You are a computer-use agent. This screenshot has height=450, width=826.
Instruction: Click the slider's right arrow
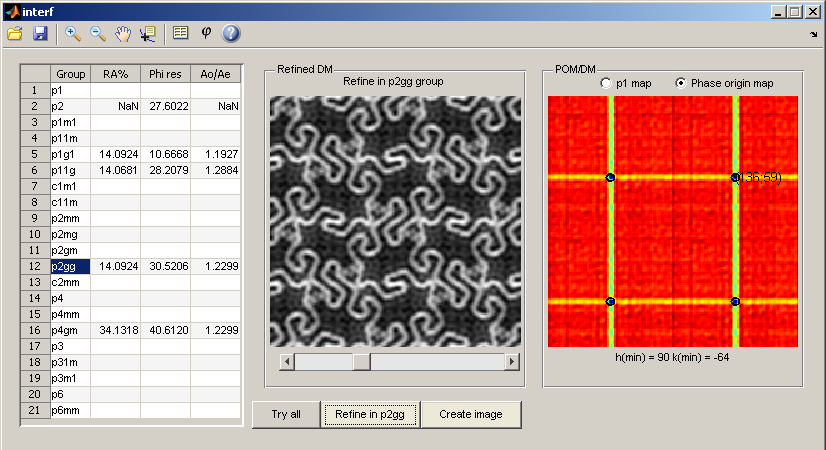point(512,361)
